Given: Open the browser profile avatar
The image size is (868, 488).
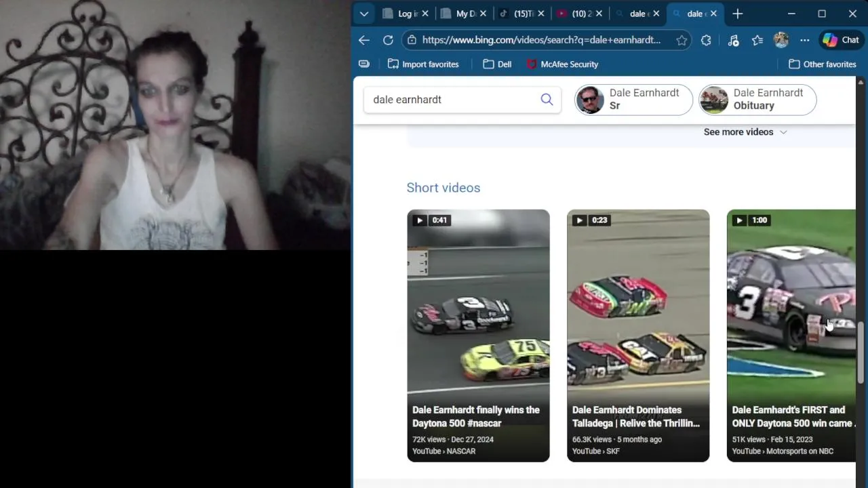Looking at the screenshot, I should [781, 40].
